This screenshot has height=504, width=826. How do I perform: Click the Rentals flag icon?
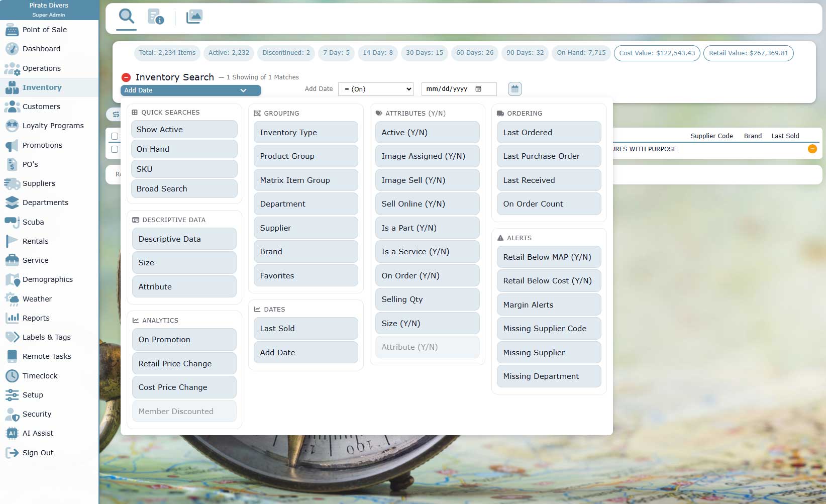pyautogui.click(x=12, y=241)
